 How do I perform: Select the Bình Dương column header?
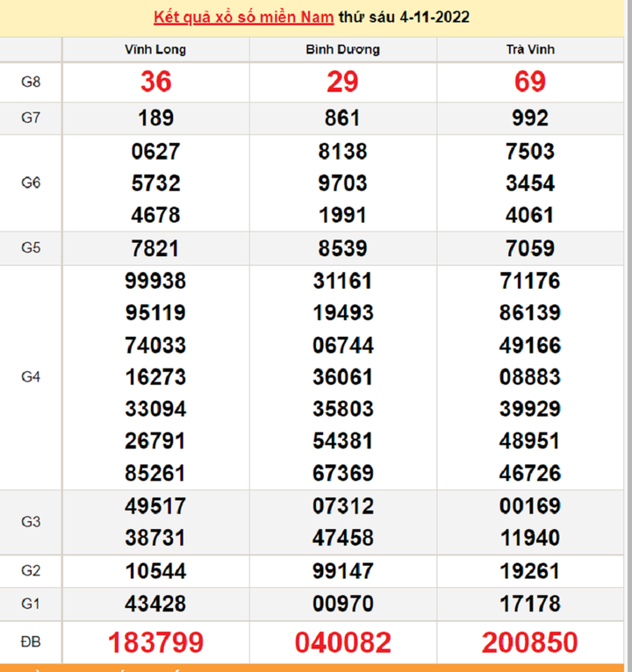(x=342, y=50)
